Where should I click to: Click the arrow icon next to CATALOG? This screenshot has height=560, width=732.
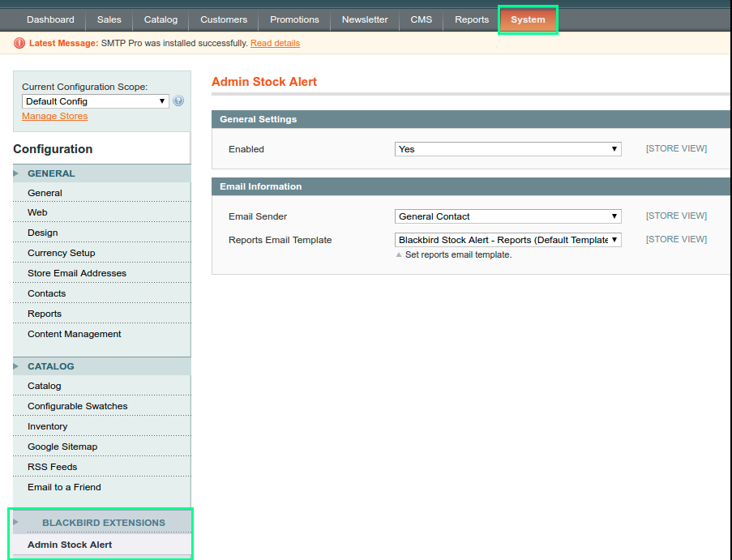[16, 366]
